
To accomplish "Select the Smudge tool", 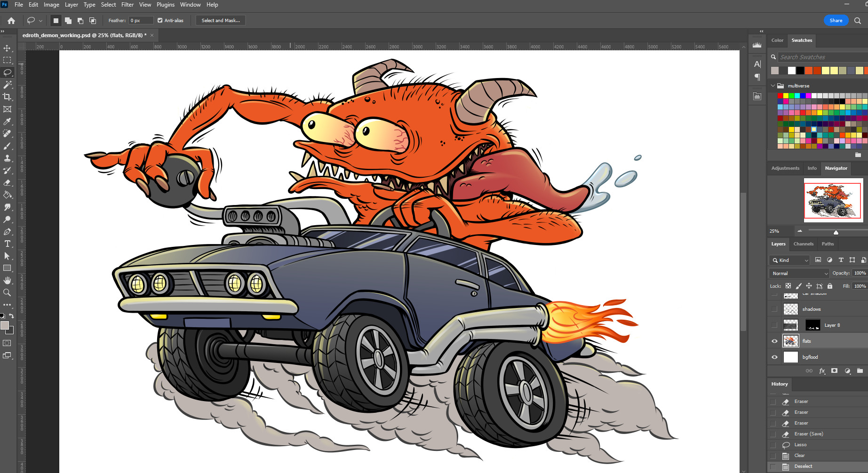I will coord(7,207).
